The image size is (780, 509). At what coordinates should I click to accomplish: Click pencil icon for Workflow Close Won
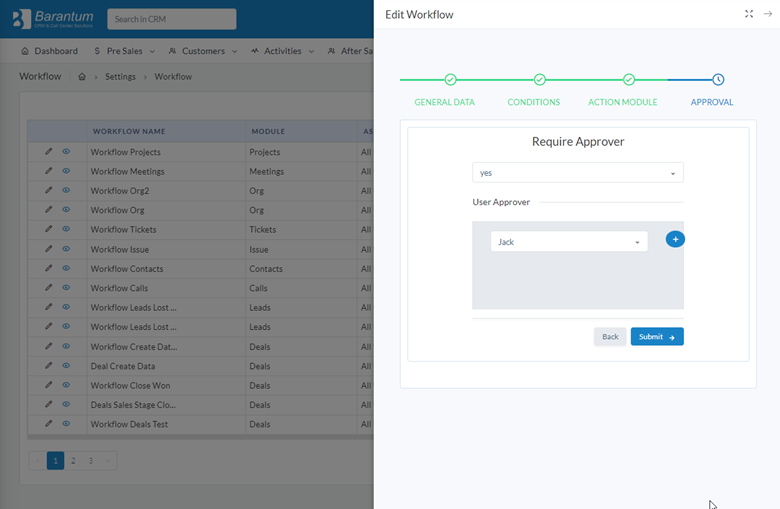(48, 385)
